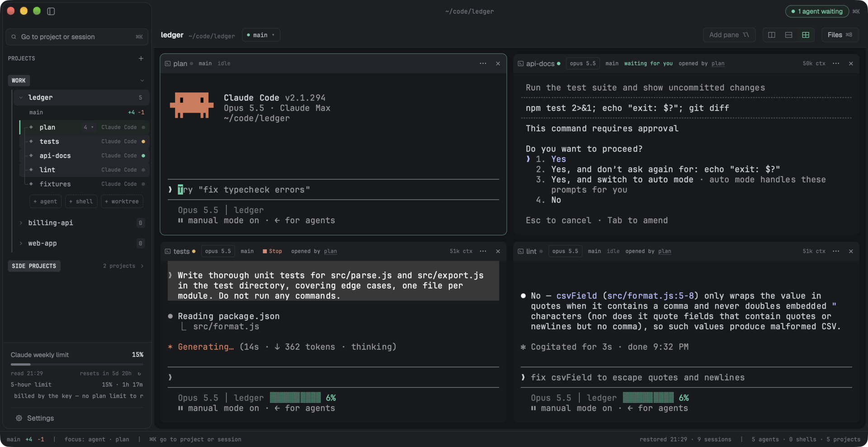Close the lint pane

coord(851,251)
